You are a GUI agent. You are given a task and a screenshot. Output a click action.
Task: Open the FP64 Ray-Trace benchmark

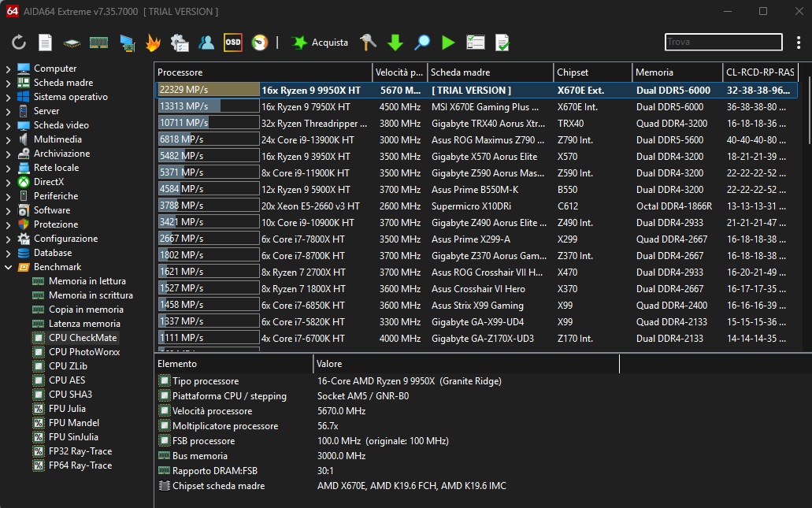[x=80, y=465]
